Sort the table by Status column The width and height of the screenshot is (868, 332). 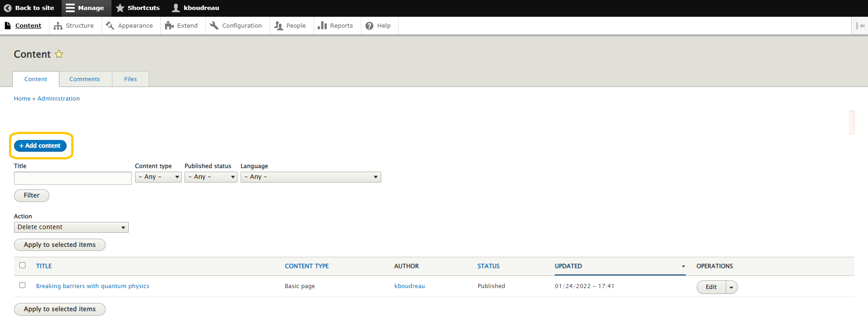click(489, 266)
